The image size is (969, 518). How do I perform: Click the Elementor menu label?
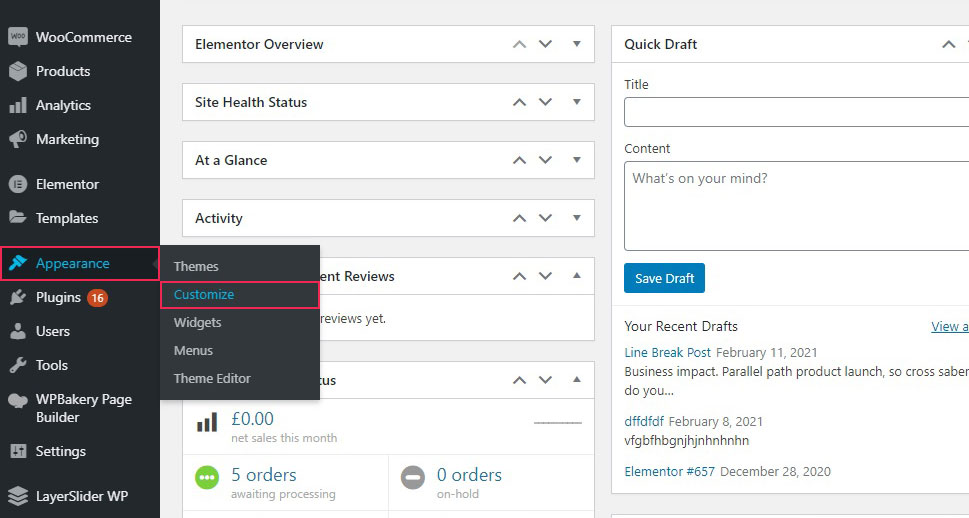coord(67,184)
